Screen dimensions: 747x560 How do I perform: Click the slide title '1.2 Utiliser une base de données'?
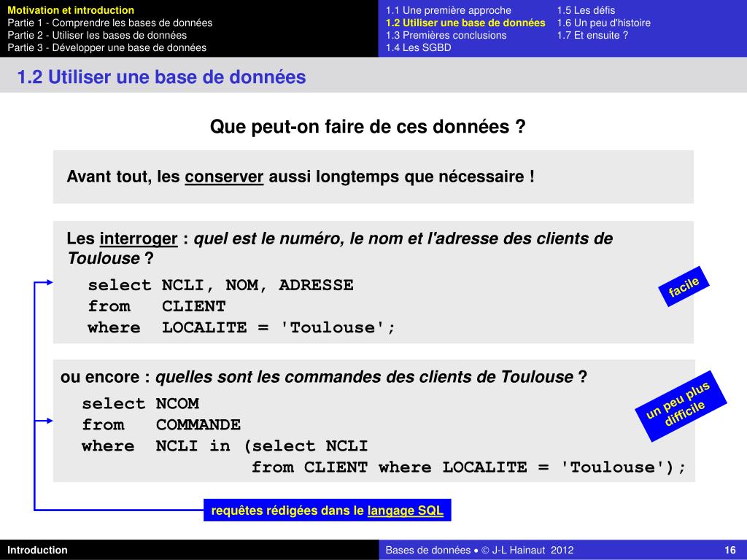coord(161,77)
